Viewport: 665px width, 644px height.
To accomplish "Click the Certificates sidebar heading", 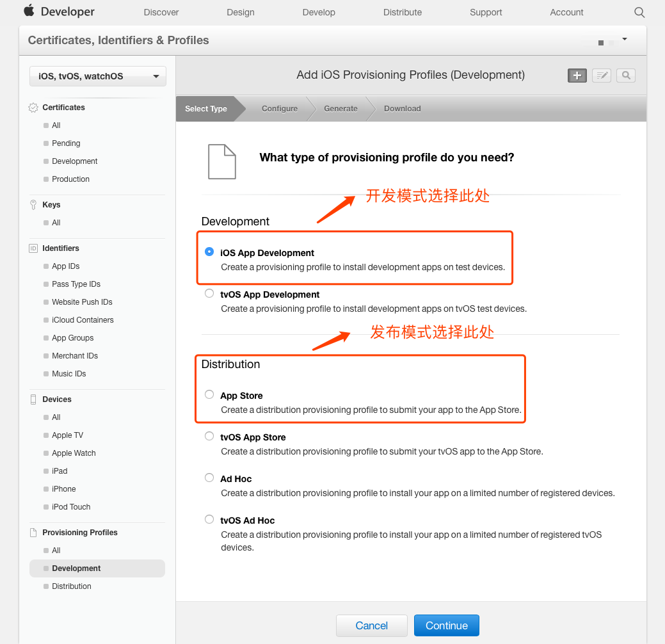I will (x=63, y=108).
